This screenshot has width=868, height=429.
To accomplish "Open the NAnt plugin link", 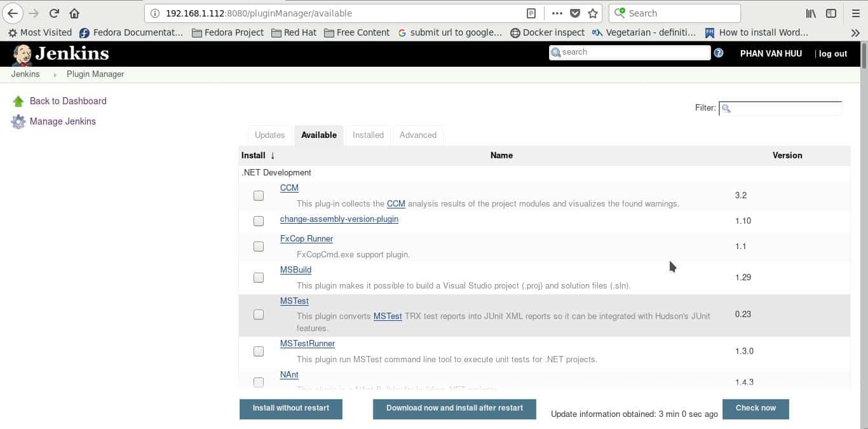I will [x=289, y=375].
